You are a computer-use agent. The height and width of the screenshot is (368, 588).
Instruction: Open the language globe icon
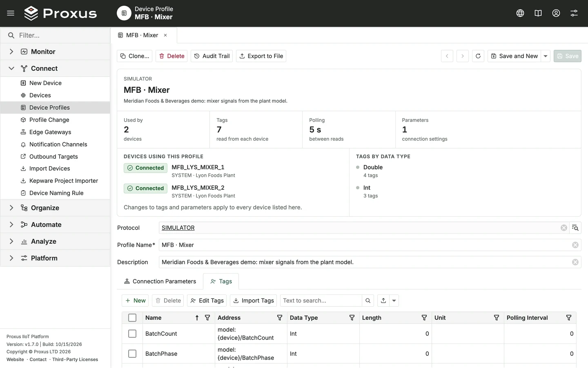[x=520, y=13]
